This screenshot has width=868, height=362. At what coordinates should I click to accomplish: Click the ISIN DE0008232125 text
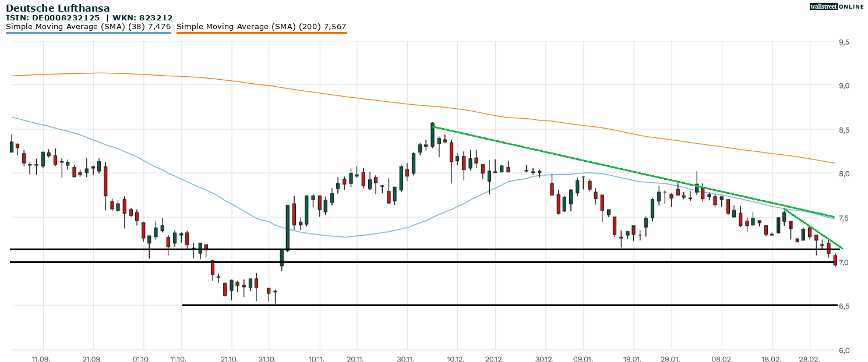(54, 18)
